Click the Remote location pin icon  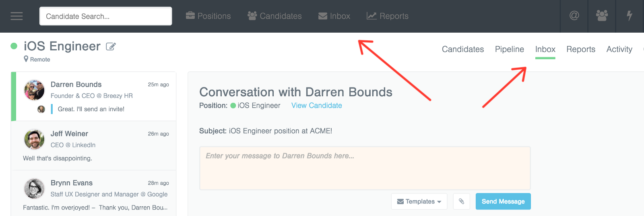click(x=26, y=59)
